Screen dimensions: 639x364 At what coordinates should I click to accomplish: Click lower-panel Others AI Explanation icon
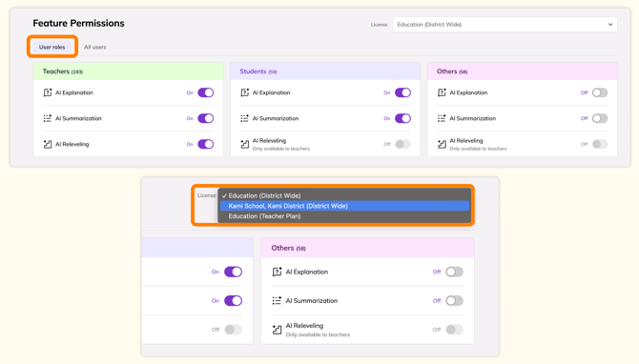pos(277,272)
